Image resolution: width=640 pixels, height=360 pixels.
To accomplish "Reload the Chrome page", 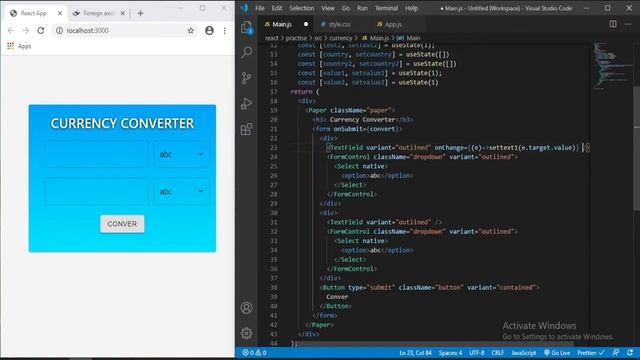I will point(40,31).
